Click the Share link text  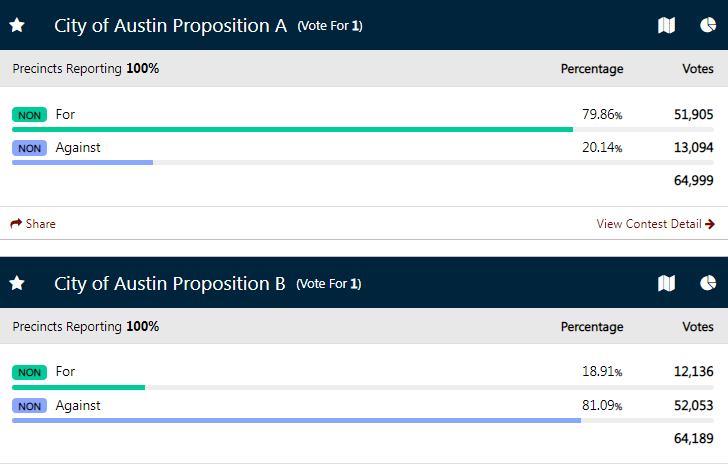40,224
